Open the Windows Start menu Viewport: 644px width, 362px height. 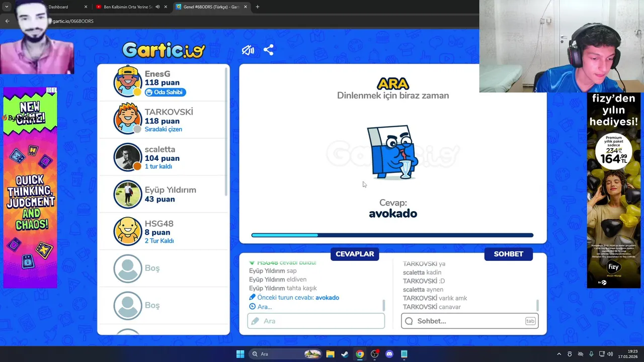tap(240, 354)
